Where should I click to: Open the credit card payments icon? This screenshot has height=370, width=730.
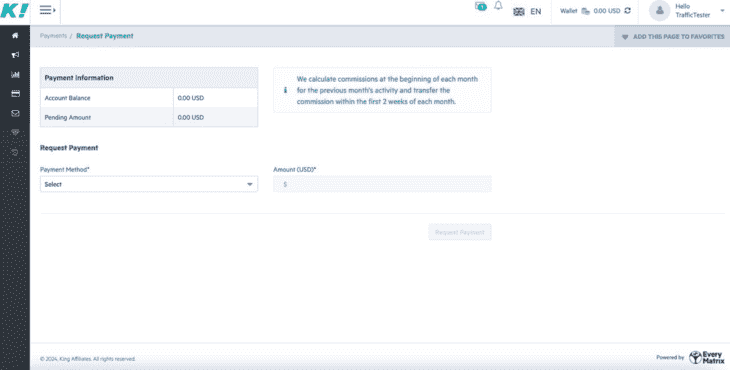(x=15, y=94)
